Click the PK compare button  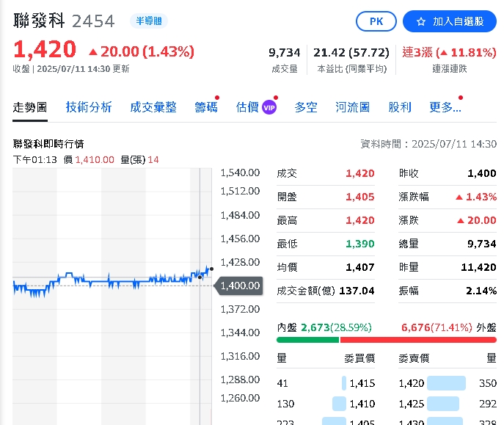(376, 21)
